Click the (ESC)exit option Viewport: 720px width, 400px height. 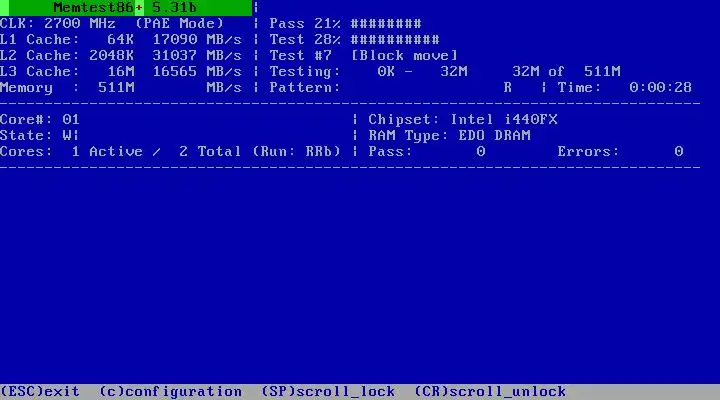40,392
